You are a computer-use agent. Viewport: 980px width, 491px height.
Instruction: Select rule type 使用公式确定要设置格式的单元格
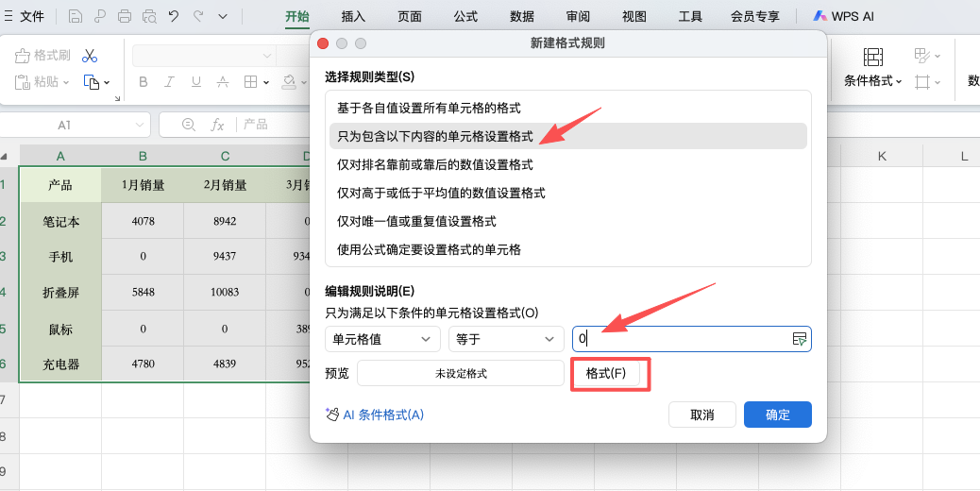pyautogui.click(x=568, y=249)
